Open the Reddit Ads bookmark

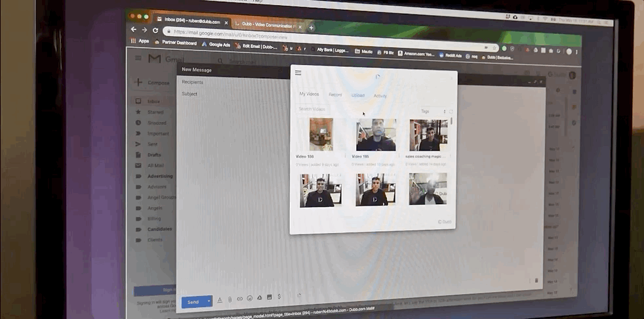pos(450,55)
